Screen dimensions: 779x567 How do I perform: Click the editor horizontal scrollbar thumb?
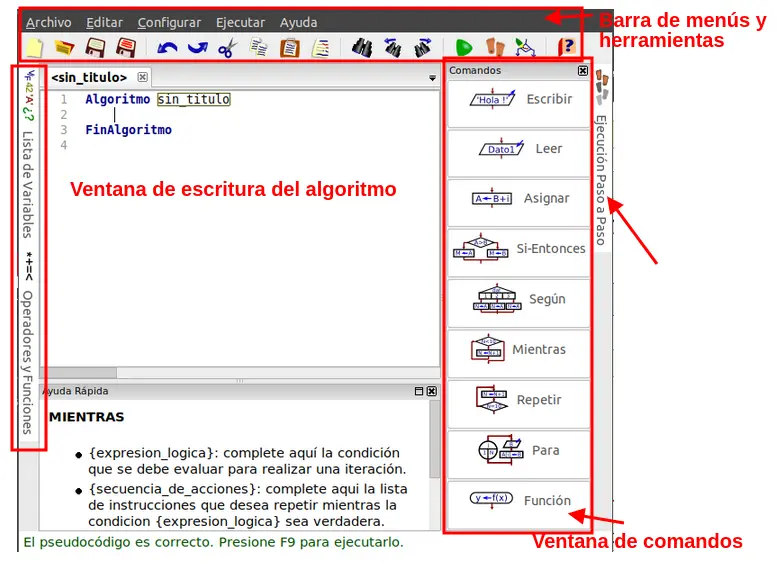pyautogui.click(x=78, y=372)
